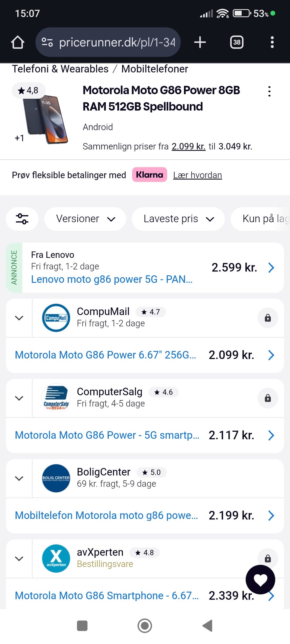290x644 pixels.
Task: Go to Mobiltelefoner breadcrumb
Action: tap(155, 69)
